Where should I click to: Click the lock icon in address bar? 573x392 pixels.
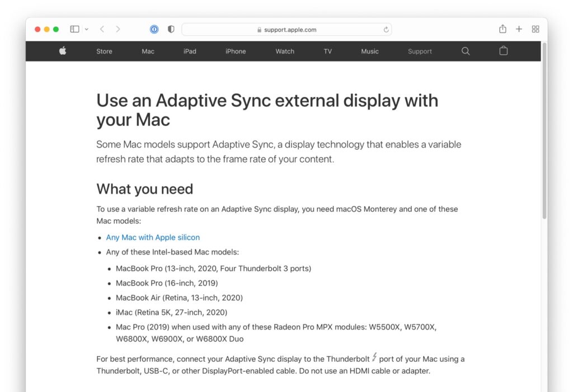(x=259, y=30)
